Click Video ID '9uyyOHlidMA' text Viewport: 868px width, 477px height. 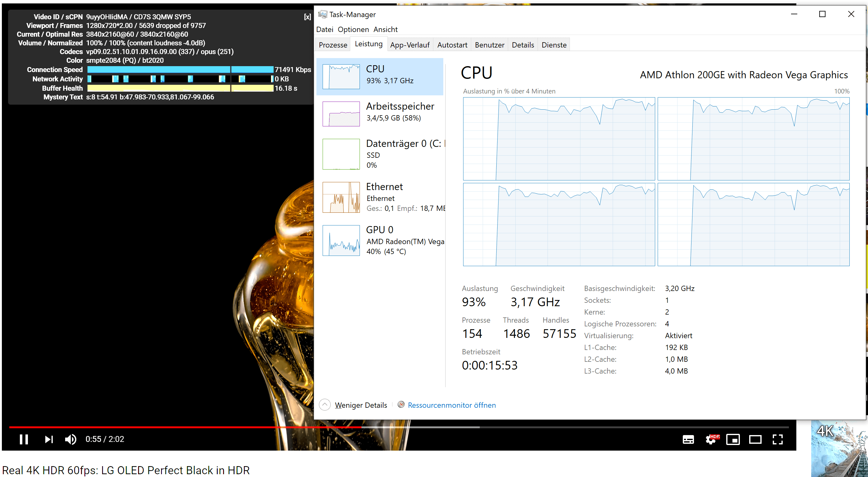tap(107, 17)
